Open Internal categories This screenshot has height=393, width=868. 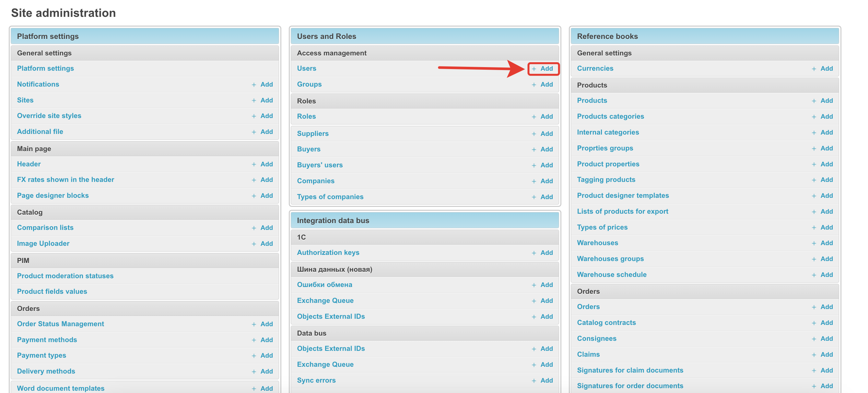point(608,132)
